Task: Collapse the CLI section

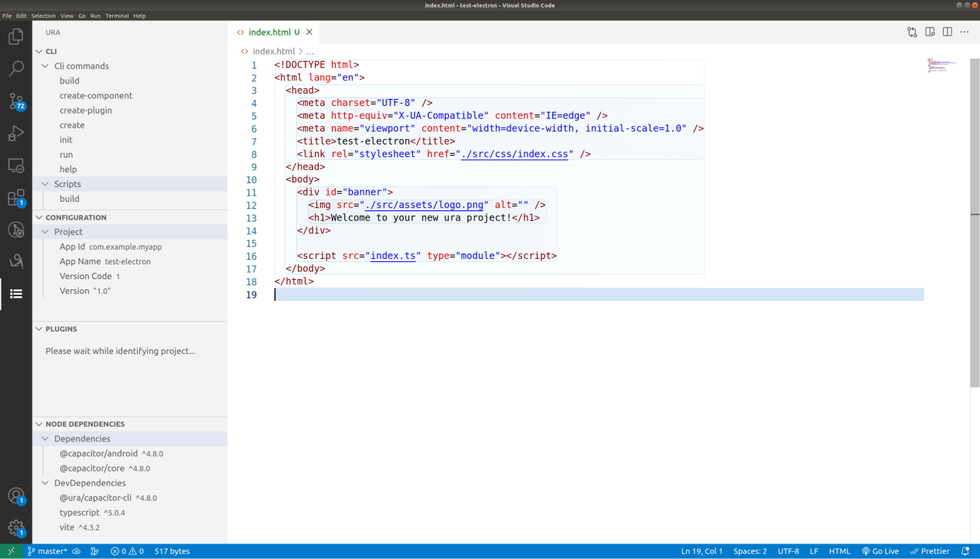Action: (x=130, y=51)
